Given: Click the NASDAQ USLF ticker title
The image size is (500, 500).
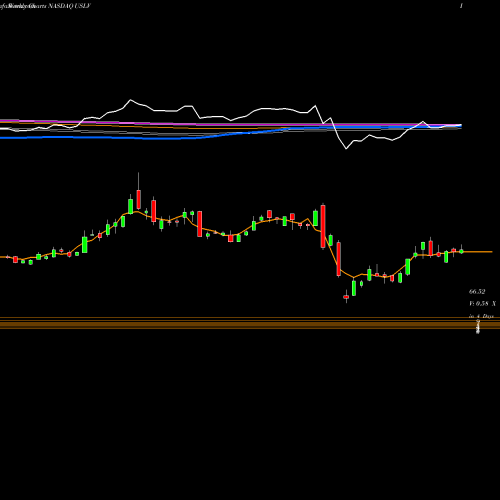Looking at the screenshot, I should (x=70, y=6).
